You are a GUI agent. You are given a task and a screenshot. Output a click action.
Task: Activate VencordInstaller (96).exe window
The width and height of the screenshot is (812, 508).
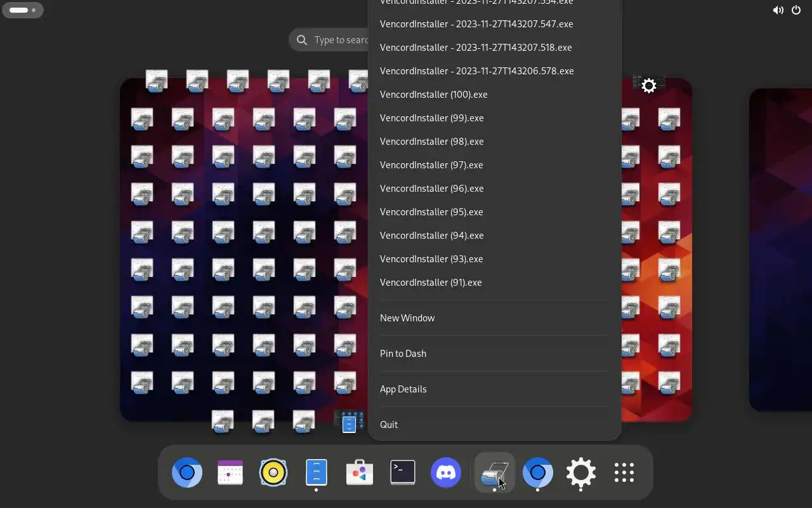[x=495, y=189]
